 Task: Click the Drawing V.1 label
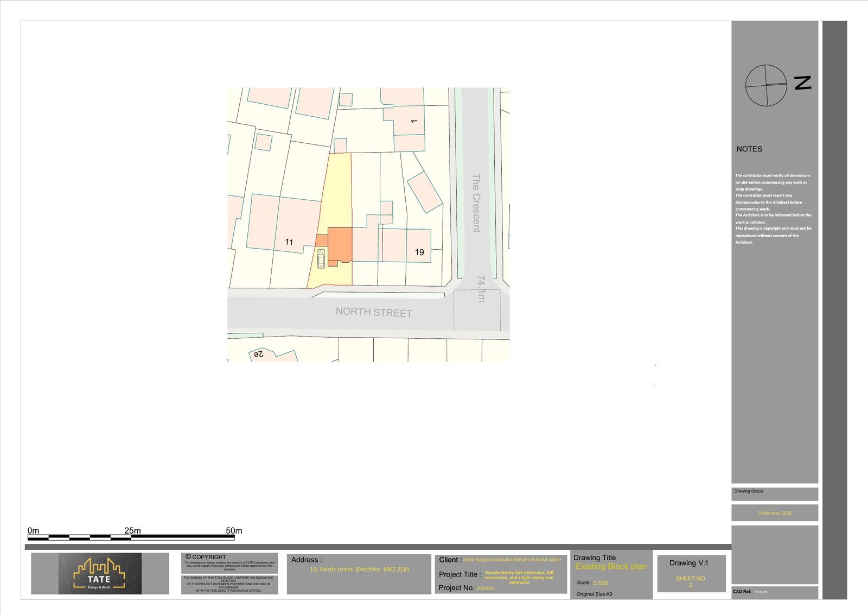688,563
